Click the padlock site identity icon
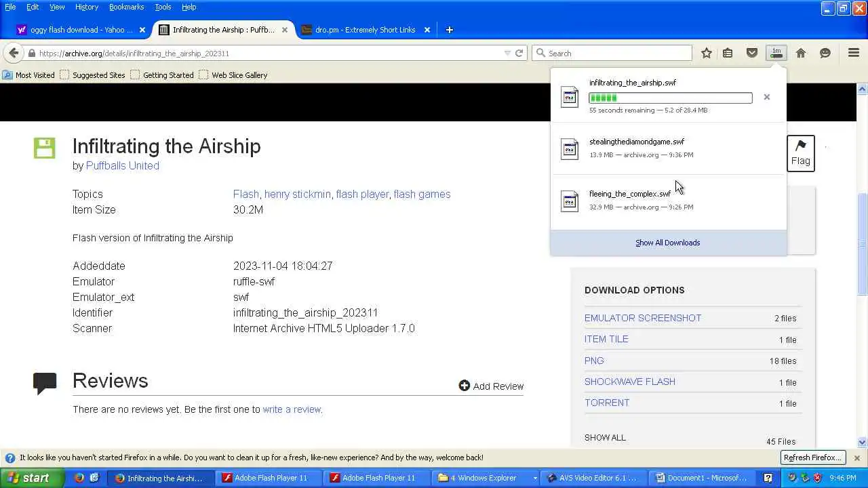868x488 pixels. tap(31, 53)
